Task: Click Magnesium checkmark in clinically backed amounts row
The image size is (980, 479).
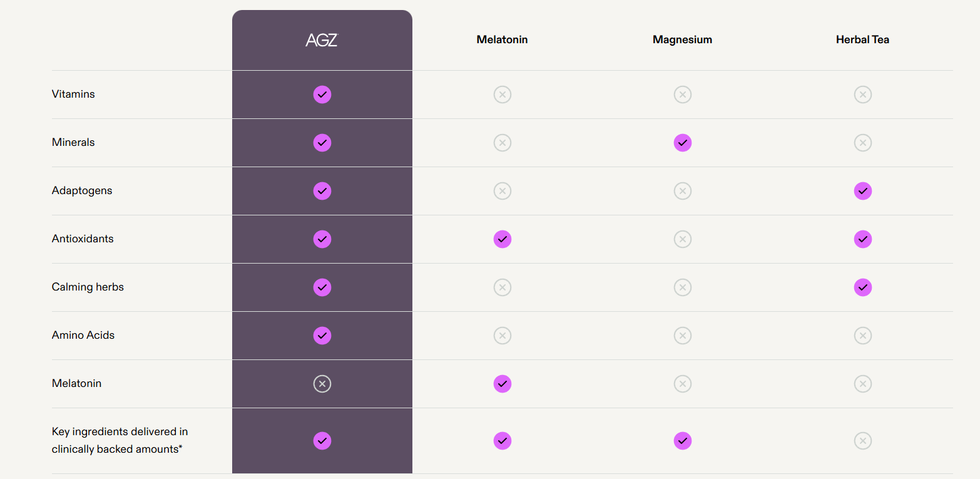Action: click(x=683, y=441)
